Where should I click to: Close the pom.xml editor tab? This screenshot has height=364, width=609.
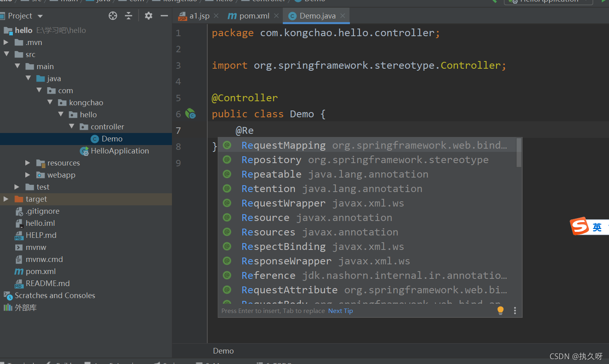coord(276,16)
